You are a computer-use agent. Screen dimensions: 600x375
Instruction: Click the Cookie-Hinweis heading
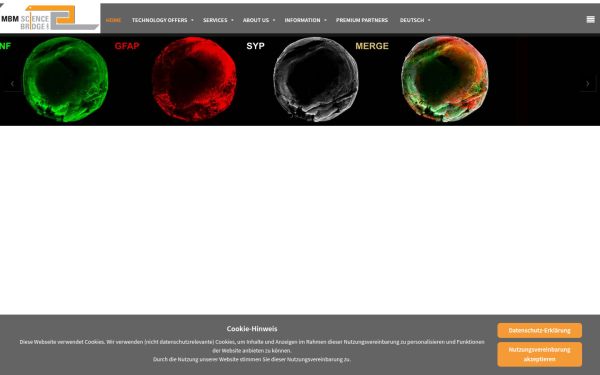tap(252, 329)
